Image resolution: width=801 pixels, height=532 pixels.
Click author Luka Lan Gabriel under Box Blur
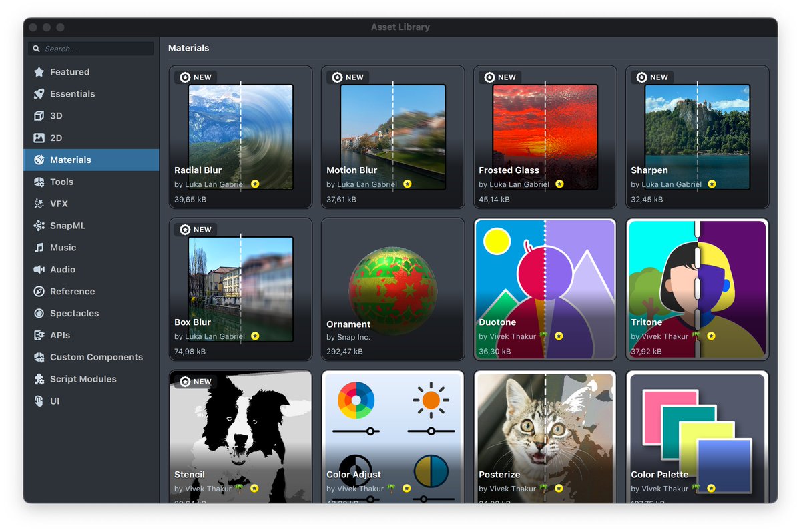[215, 336]
